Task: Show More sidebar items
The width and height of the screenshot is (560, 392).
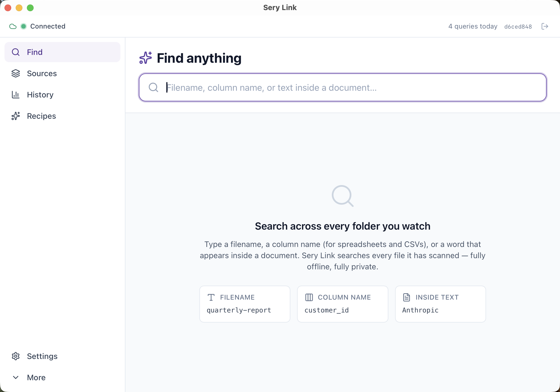Action: pyautogui.click(x=62, y=377)
